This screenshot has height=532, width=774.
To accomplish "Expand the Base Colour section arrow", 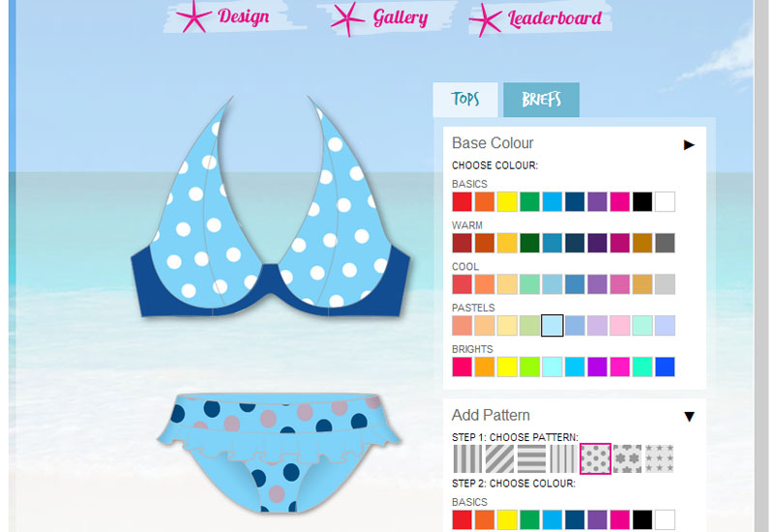I will click(689, 144).
